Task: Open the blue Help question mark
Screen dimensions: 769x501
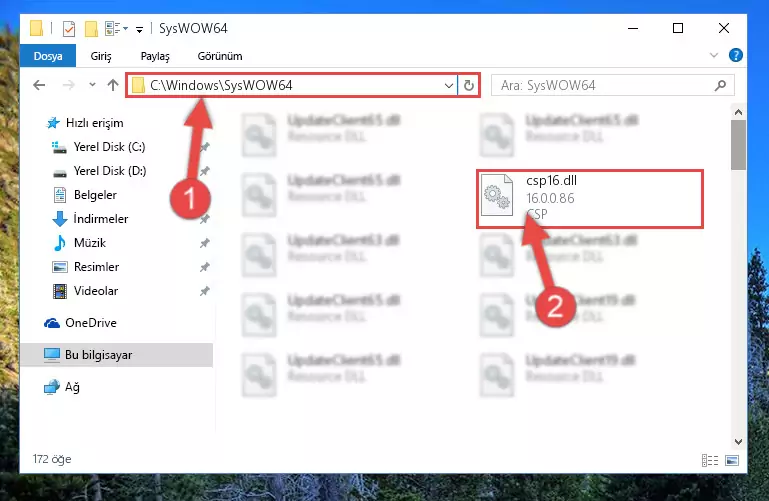Action: (735, 55)
